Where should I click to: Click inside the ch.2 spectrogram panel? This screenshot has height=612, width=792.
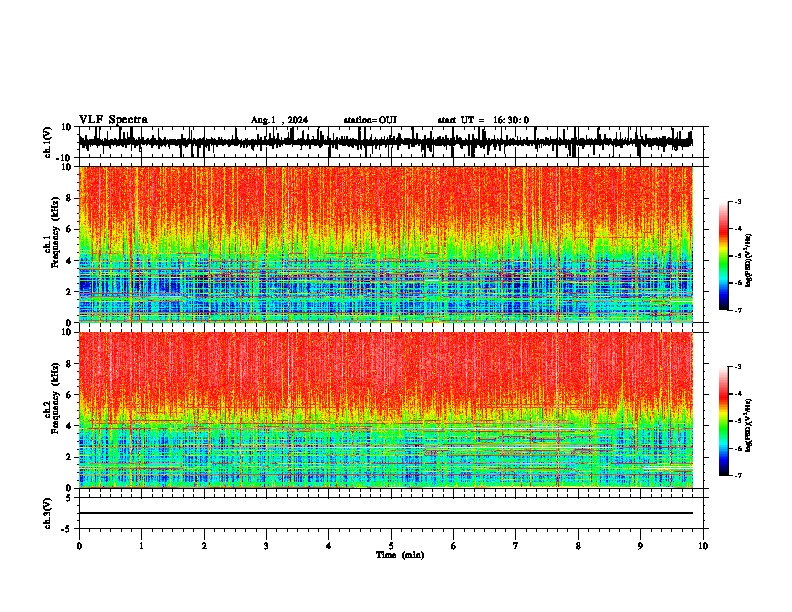pyautogui.click(x=385, y=410)
